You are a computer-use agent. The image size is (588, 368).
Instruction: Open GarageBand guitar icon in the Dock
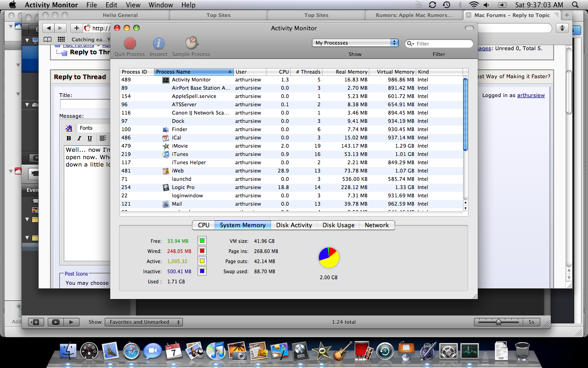(x=342, y=351)
